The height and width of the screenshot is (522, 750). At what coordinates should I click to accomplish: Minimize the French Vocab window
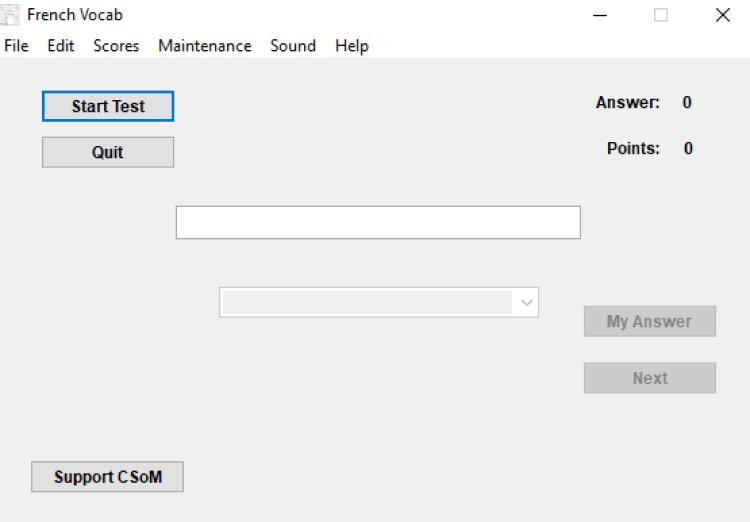(600, 15)
